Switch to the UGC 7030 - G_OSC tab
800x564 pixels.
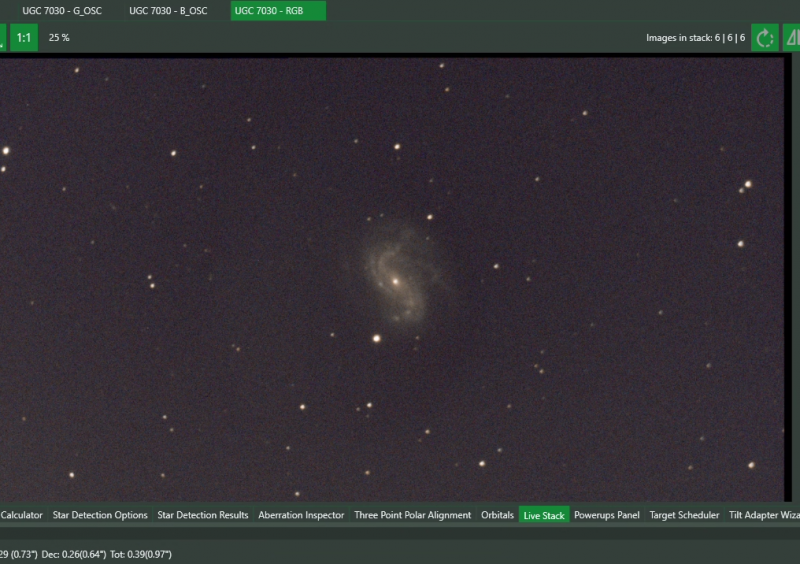pos(62,11)
